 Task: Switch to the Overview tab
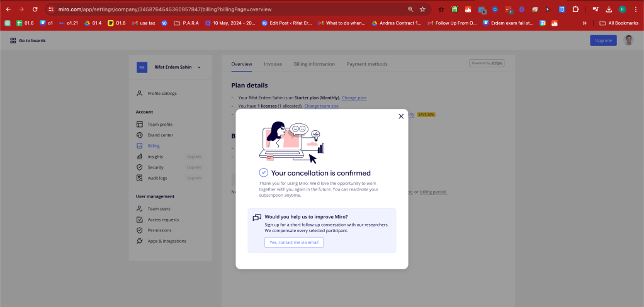[x=242, y=64]
